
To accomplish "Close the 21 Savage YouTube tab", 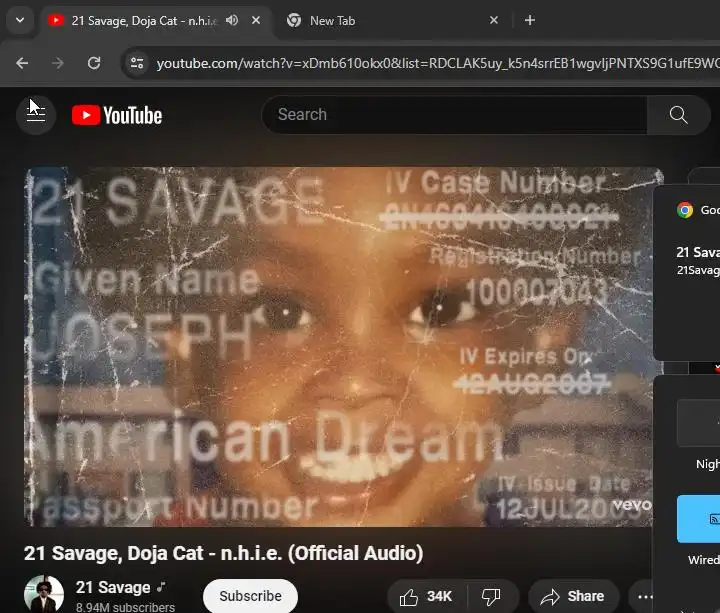I will click(x=256, y=20).
